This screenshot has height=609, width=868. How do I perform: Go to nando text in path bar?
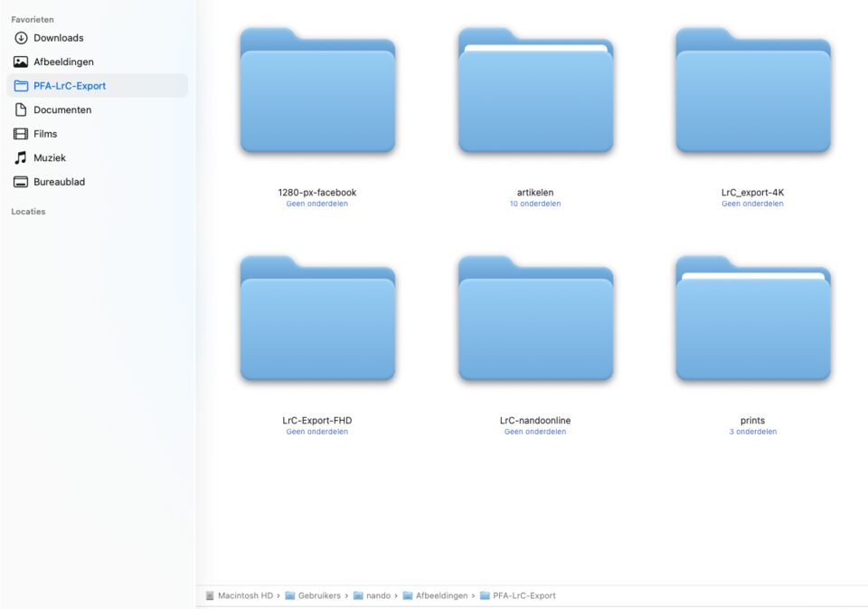coord(379,595)
